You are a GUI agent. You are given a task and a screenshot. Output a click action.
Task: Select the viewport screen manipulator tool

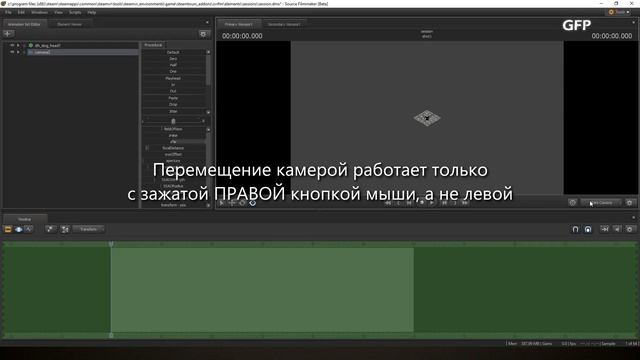(253, 203)
